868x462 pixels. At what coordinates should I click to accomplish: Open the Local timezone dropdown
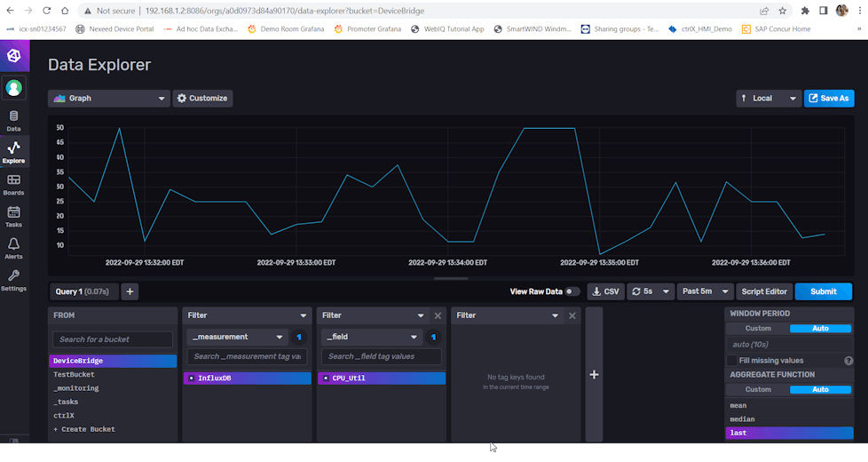(x=768, y=99)
